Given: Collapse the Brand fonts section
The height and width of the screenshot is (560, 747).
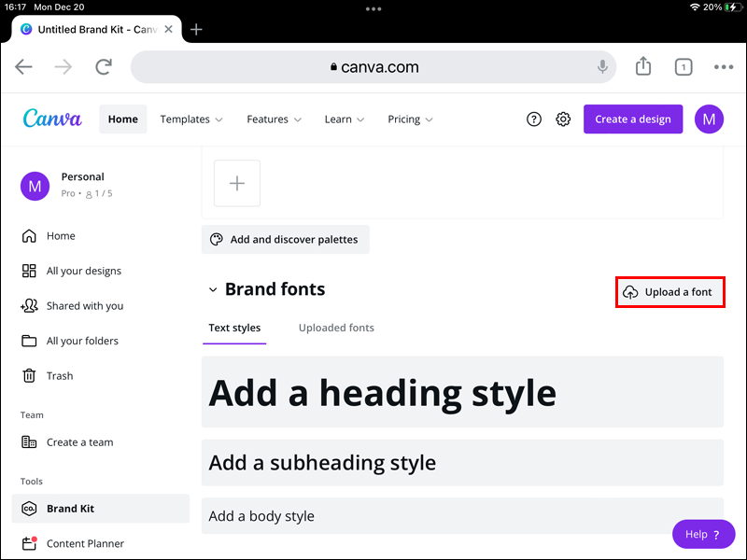Looking at the screenshot, I should pyautogui.click(x=213, y=290).
